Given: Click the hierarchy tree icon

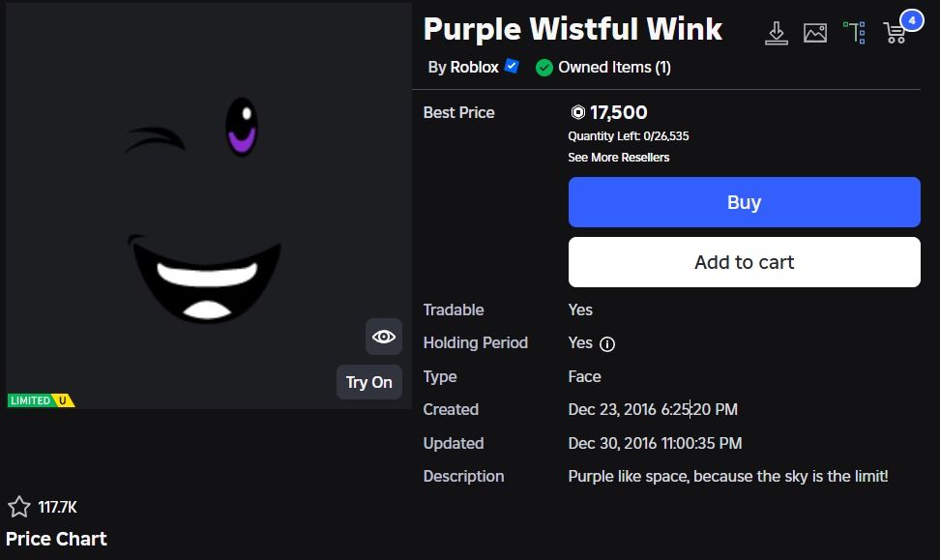Looking at the screenshot, I should click(x=854, y=33).
